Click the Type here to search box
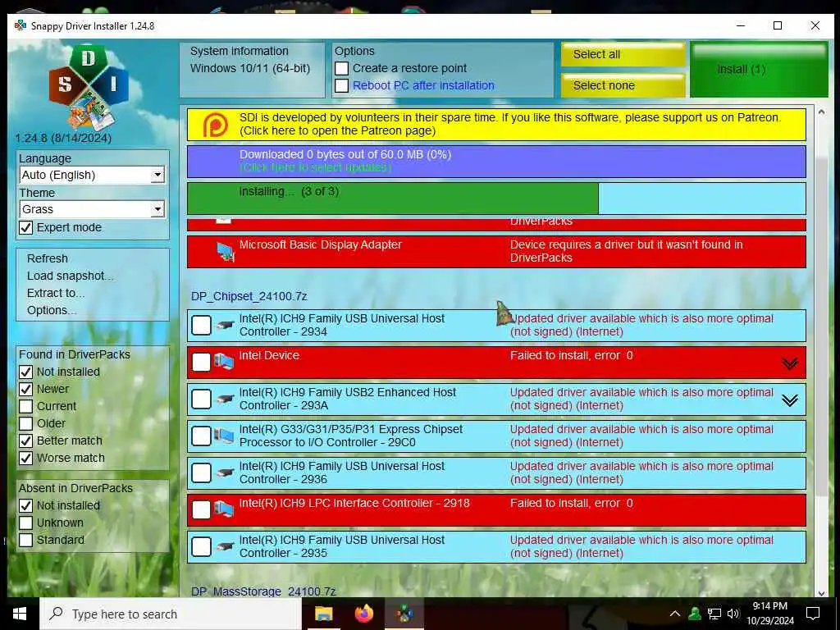 [x=171, y=614]
